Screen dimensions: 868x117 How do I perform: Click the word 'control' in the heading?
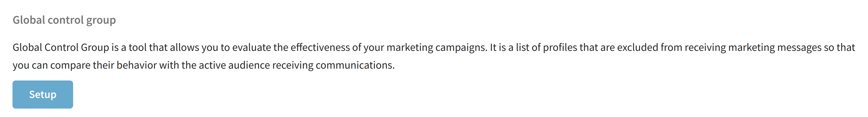pos(65,20)
